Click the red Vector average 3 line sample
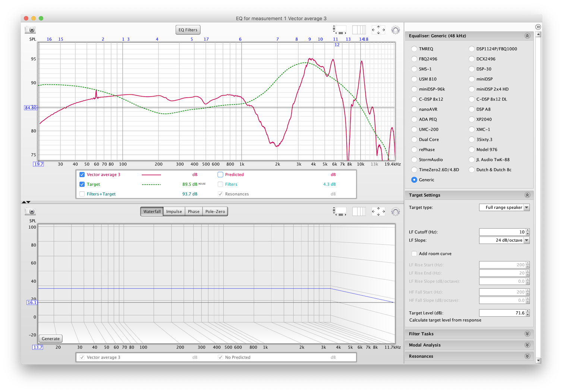 pyautogui.click(x=151, y=175)
